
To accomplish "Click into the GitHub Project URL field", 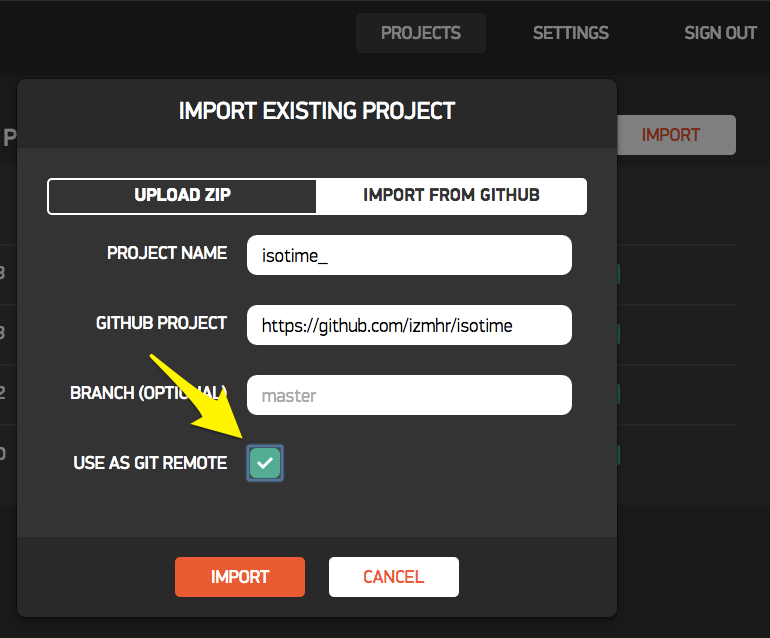I will pos(409,325).
